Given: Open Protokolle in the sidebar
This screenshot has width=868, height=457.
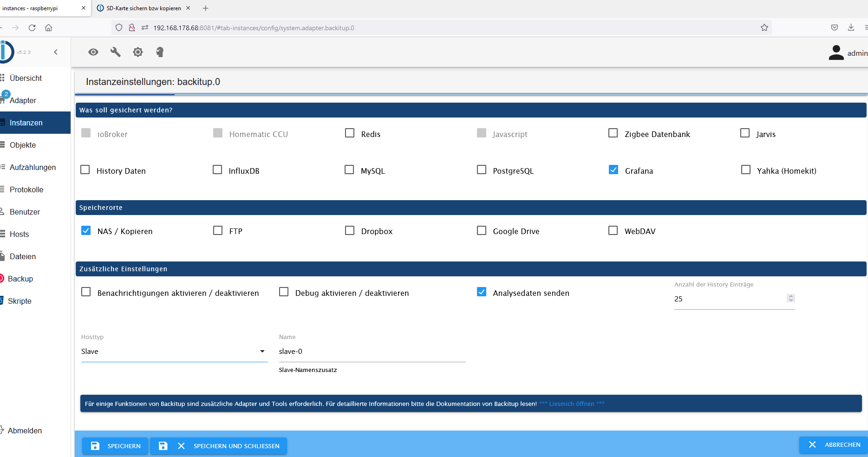Looking at the screenshot, I should (35, 189).
